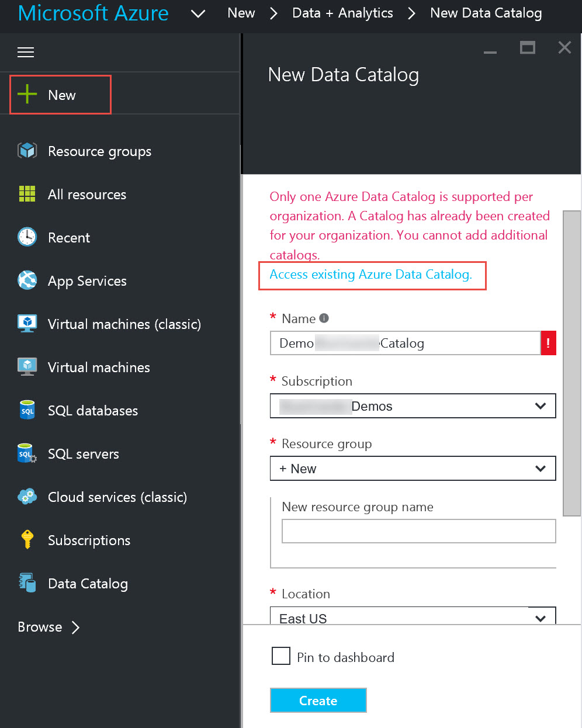Click the New Data Catalog blade title
582x728 pixels.
[344, 75]
